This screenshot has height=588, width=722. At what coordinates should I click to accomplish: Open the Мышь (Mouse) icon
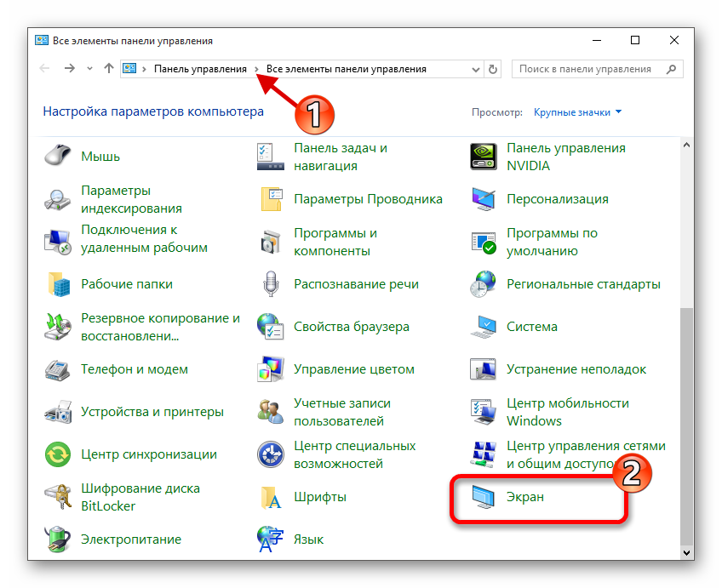pyautogui.click(x=57, y=157)
